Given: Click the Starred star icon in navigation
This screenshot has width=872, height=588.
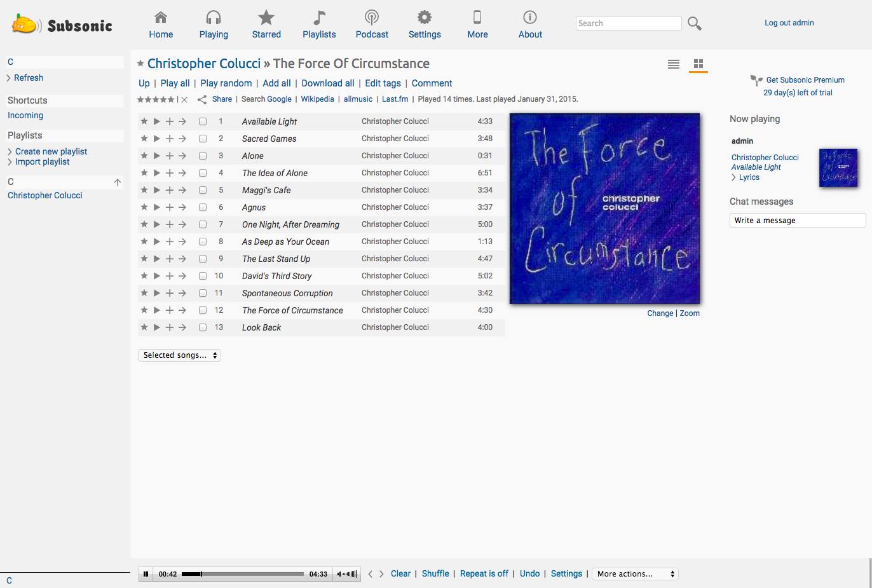Looking at the screenshot, I should pyautogui.click(x=266, y=18).
